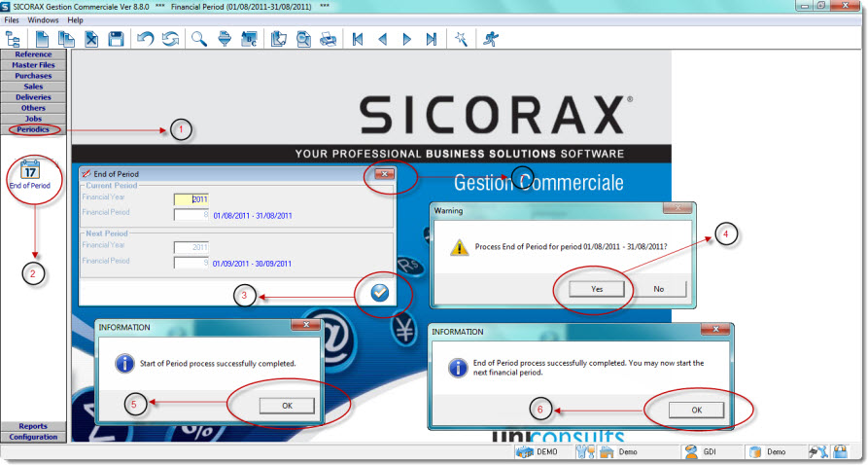Viewport: 868px width, 465px height.
Task: Click the blue checkmark confirm button
Action: [x=379, y=291]
